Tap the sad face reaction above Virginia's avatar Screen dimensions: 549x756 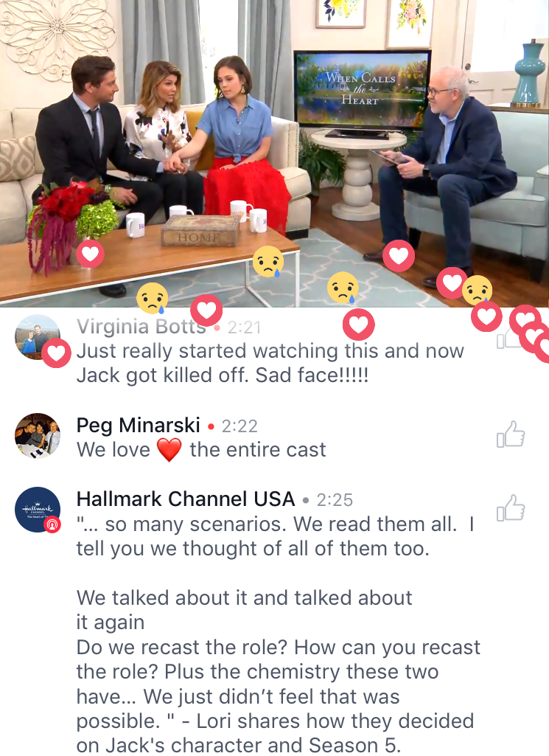153,298
